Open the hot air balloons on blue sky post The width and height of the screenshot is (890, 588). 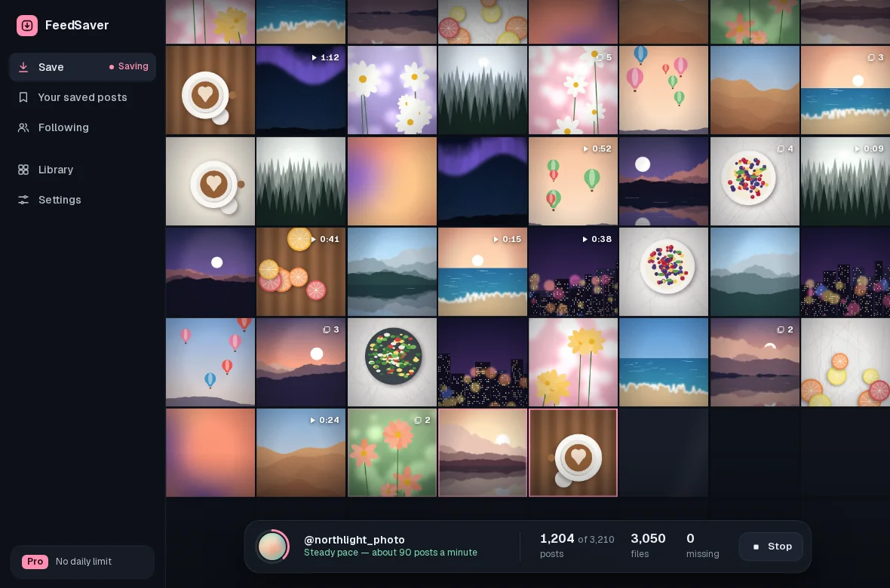click(x=210, y=362)
